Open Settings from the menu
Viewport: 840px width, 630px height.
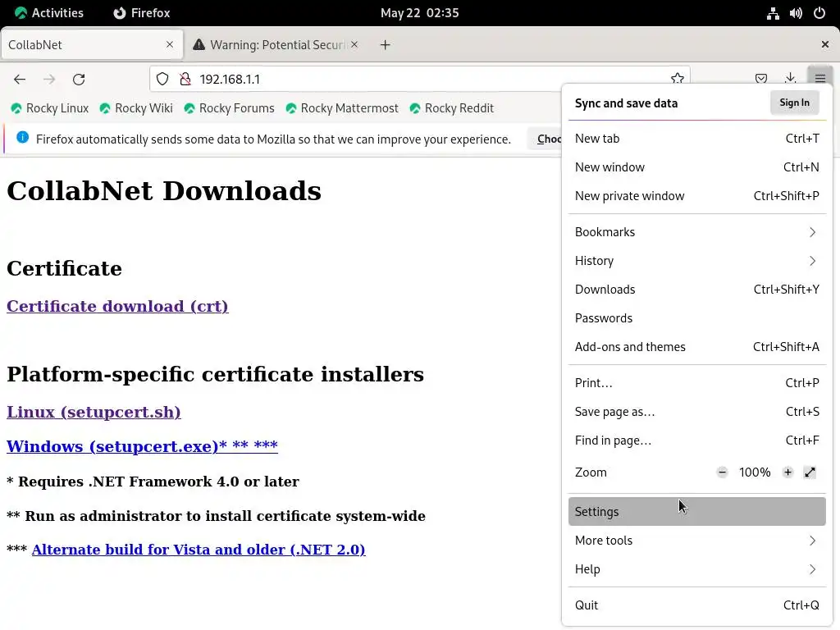tap(697, 512)
